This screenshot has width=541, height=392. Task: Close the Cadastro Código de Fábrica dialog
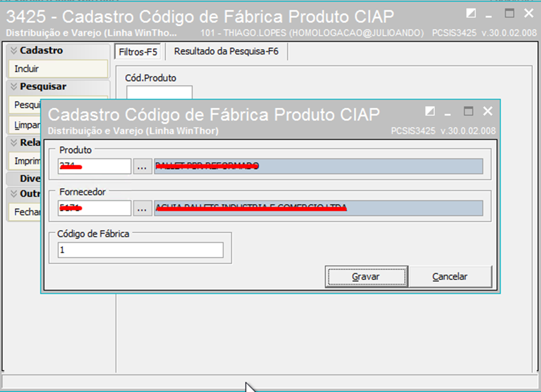(487, 111)
